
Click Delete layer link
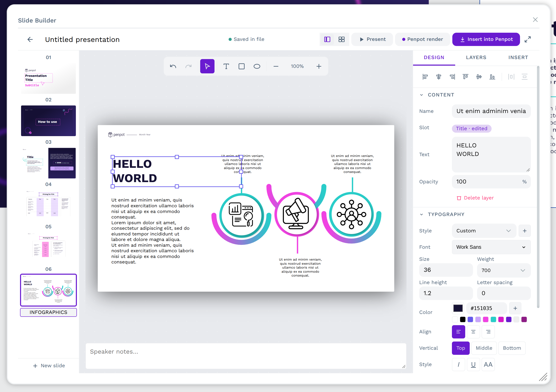(475, 198)
